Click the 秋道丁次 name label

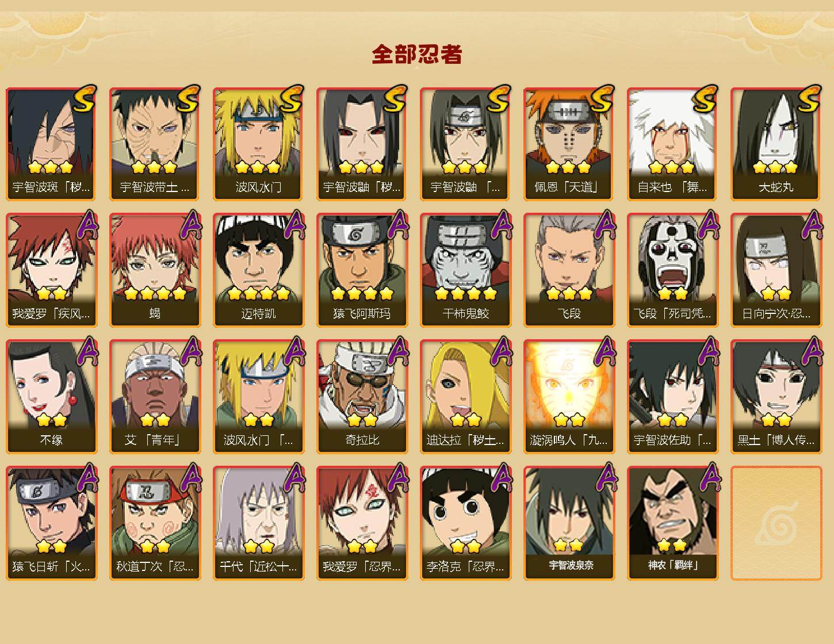tap(155, 567)
